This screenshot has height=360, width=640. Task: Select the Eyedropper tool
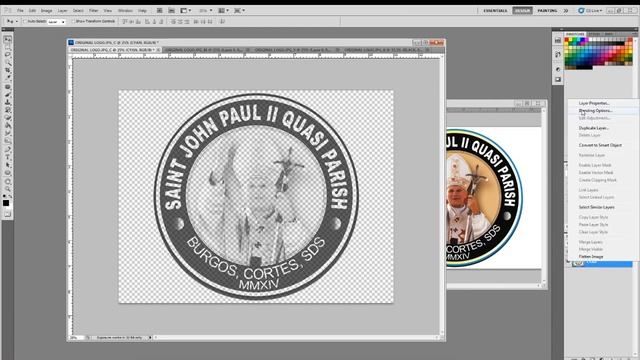pos(7,78)
